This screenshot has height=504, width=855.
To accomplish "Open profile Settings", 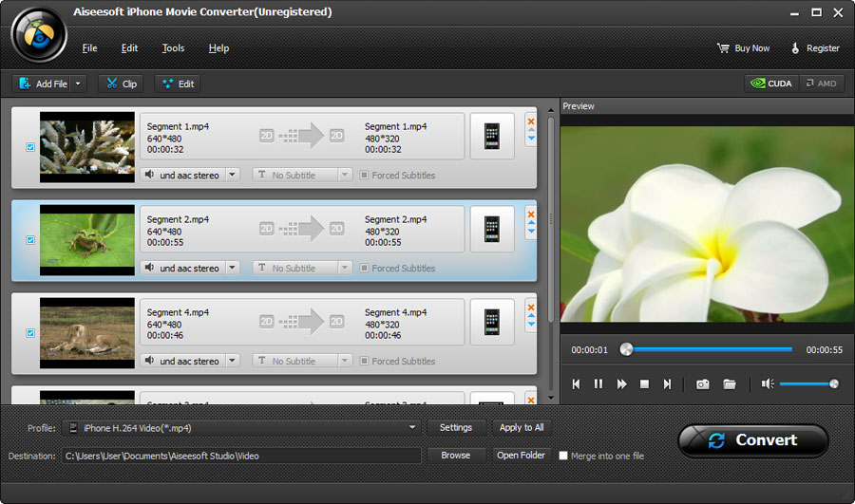I will coord(456,428).
